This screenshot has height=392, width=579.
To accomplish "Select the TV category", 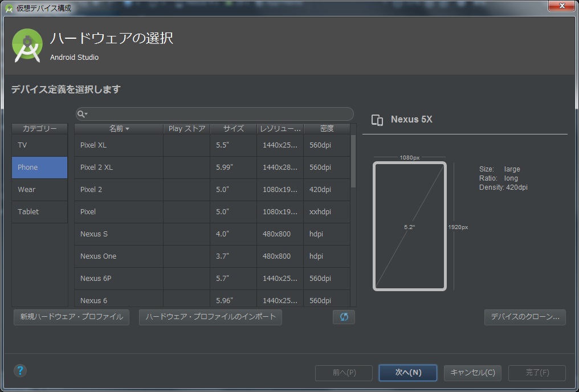I will click(x=39, y=145).
